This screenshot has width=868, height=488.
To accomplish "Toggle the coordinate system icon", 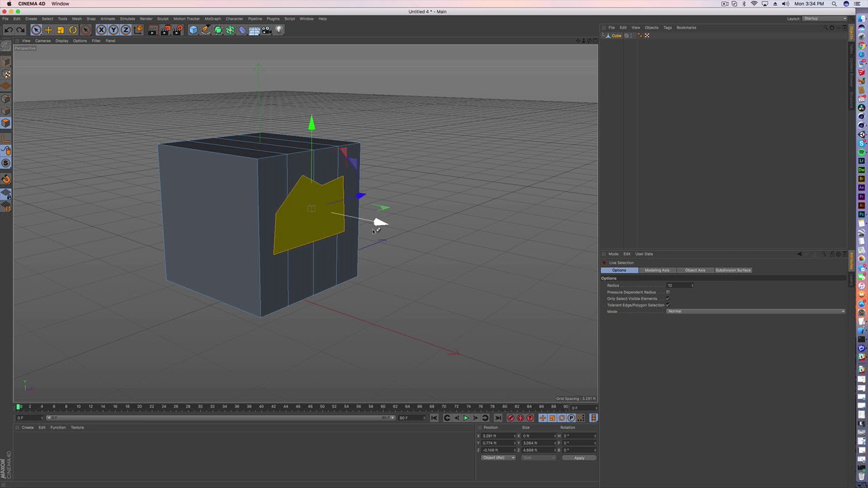I will coord(138,30).
